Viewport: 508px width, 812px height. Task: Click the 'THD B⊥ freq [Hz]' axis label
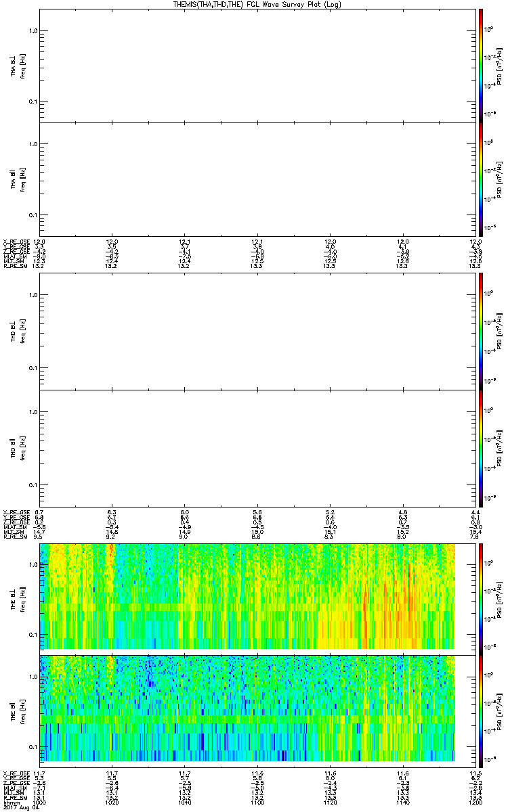pyautogui.click(x=18, y=331)
